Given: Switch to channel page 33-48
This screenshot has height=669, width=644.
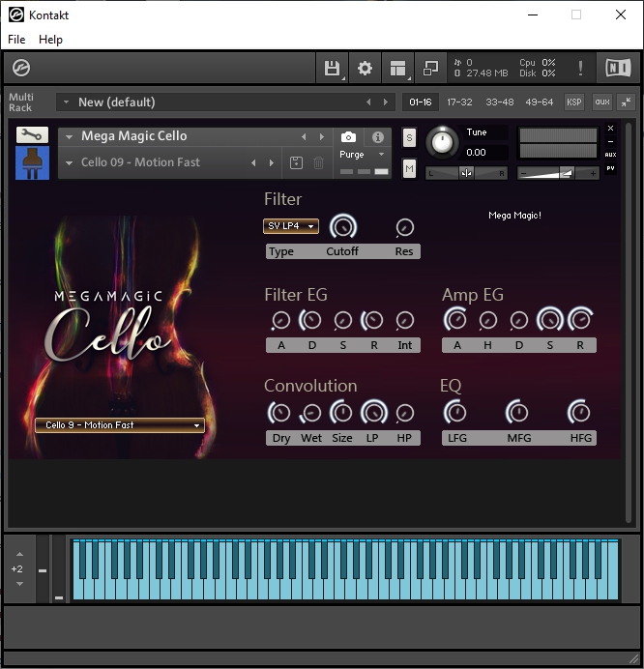Looking at the screenshot, I should 499,102.
